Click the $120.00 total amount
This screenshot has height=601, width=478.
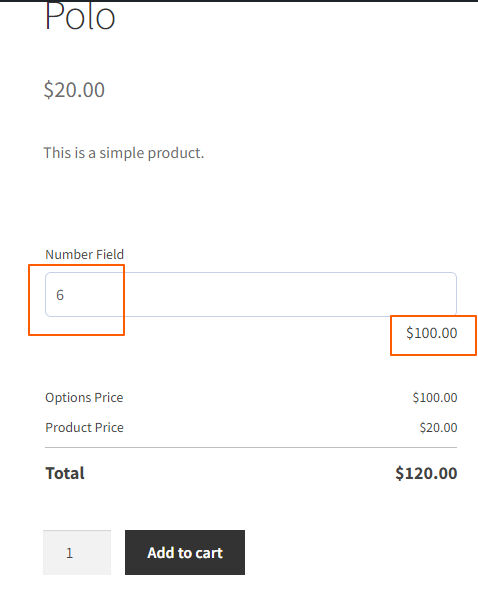point(426,473)
